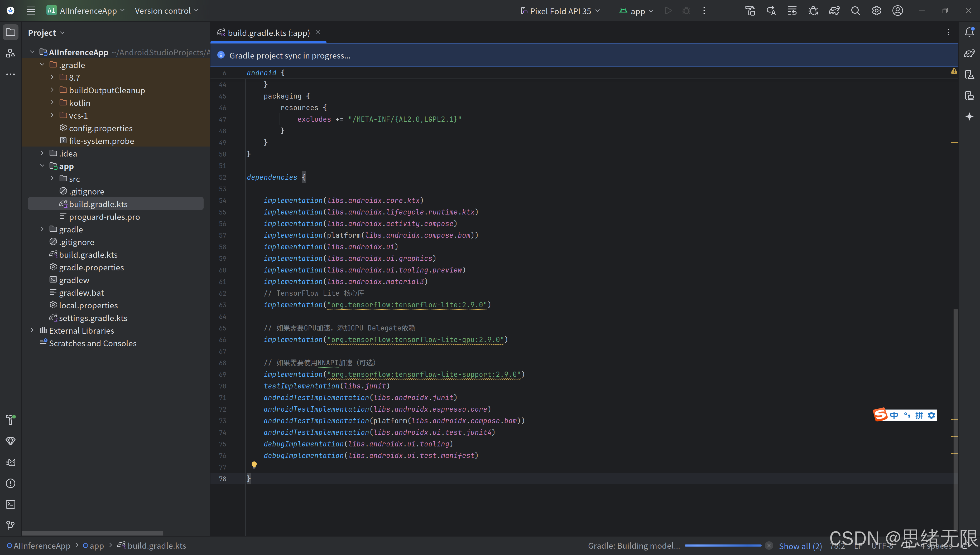
Task: Open the Gemini assistant icon
Action: [x=969, y=117]
